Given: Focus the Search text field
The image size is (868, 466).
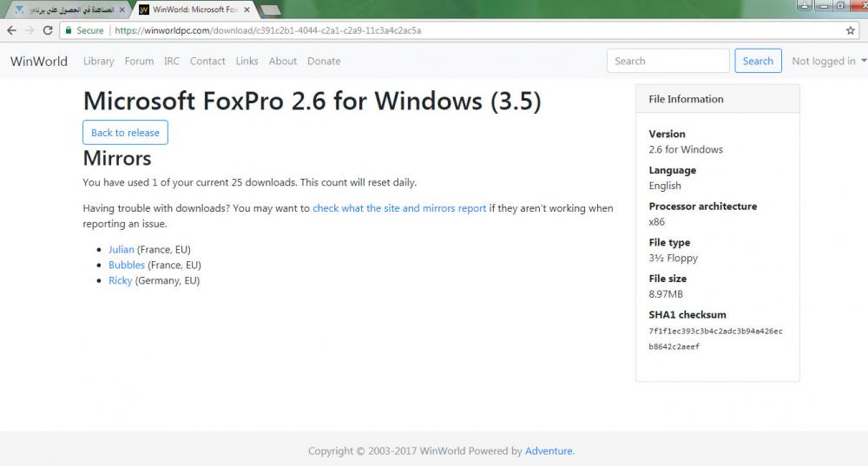Looking at the screenshot, I should [x=668, y=61].
